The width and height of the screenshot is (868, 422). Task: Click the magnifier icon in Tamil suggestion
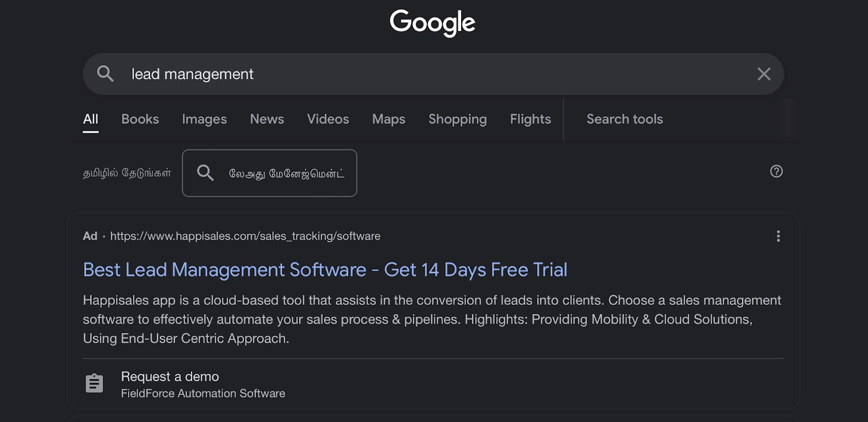(x=205, y=173)
